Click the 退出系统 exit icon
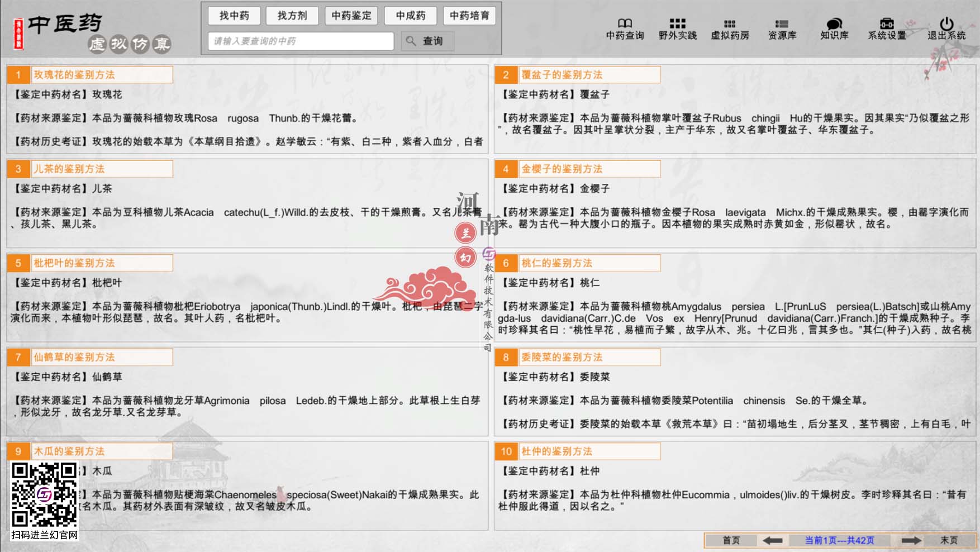This screenshot has width=980, height=552. (x=945, y=29)
